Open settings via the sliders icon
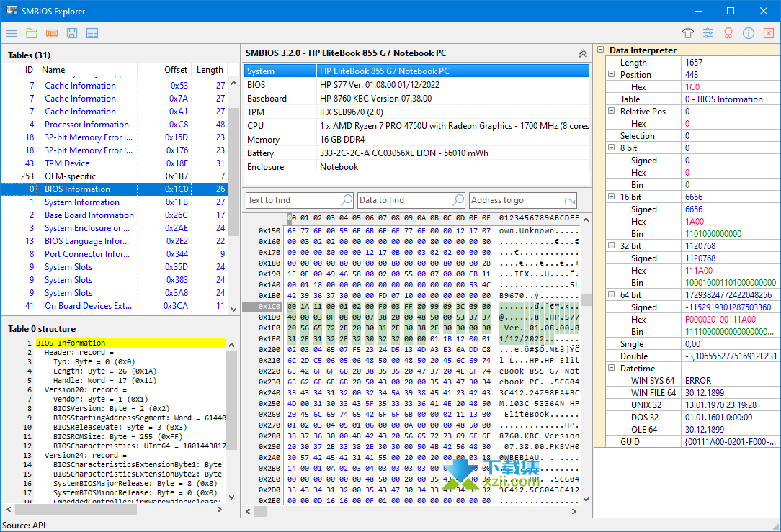The height and width of the screenshot is (532, 781). coord(708,33)
